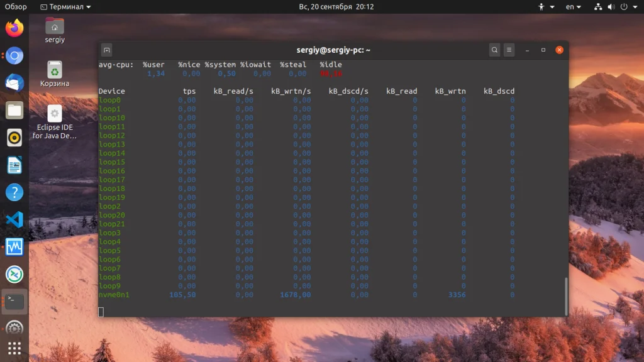The width and height of the screenshot is (644, 362).
Task: Show the applications grid
Action: [x=14, y=348]
